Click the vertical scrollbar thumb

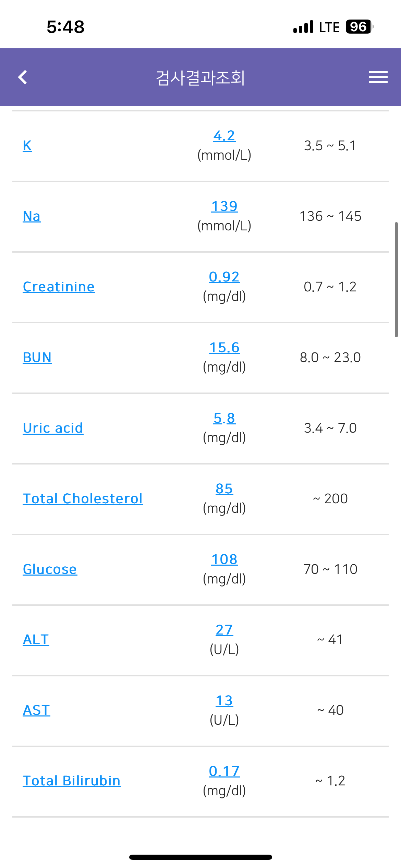pos(396,280)
